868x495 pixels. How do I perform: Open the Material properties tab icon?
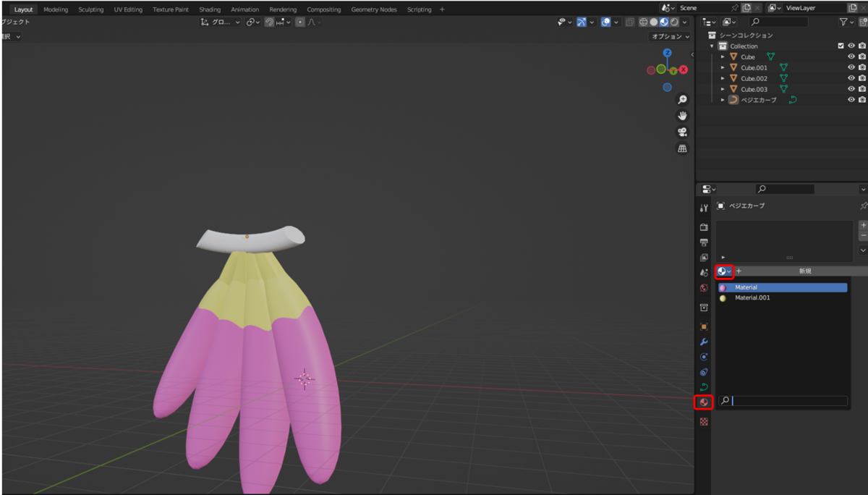pos(704,402)
